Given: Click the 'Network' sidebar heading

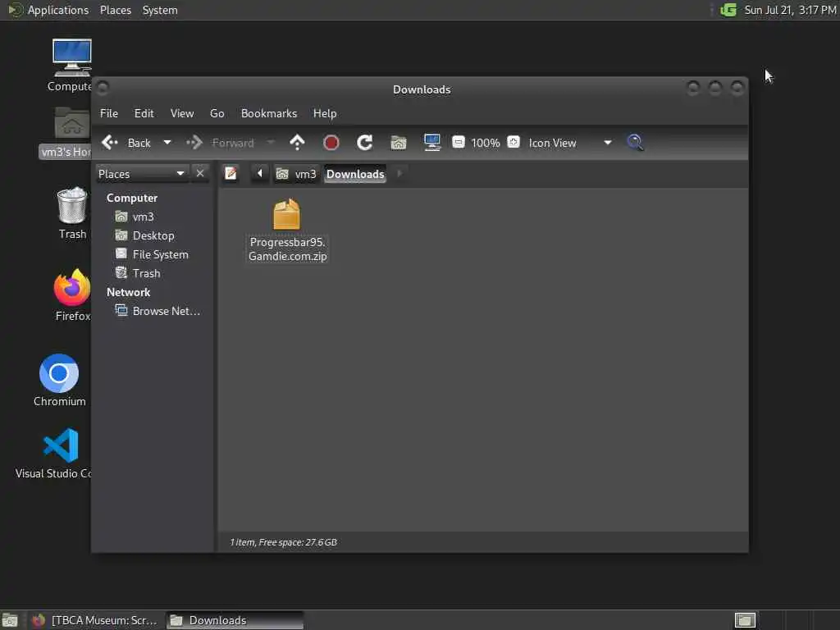Looking at the screenshot, I should click(x=129, y=293).
